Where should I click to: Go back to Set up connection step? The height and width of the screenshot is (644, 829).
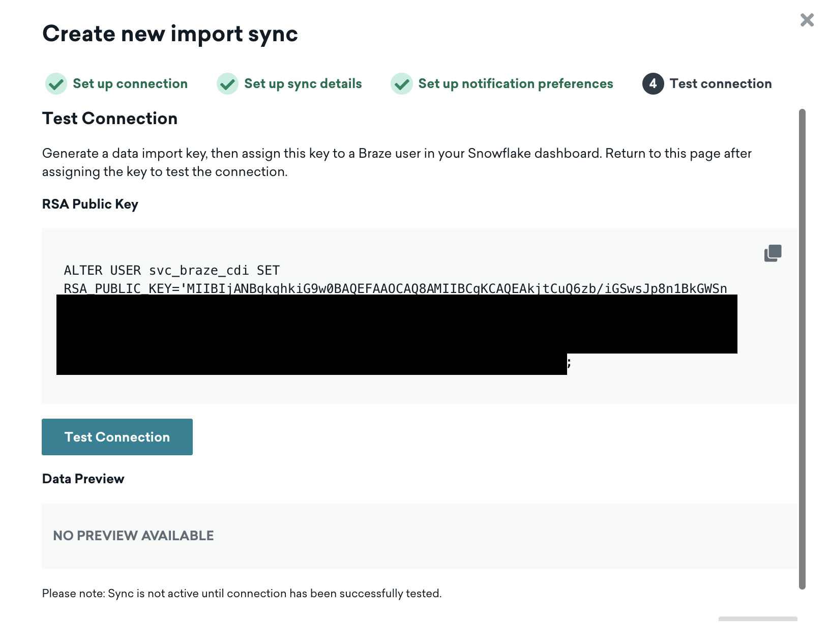coord(130,84)
